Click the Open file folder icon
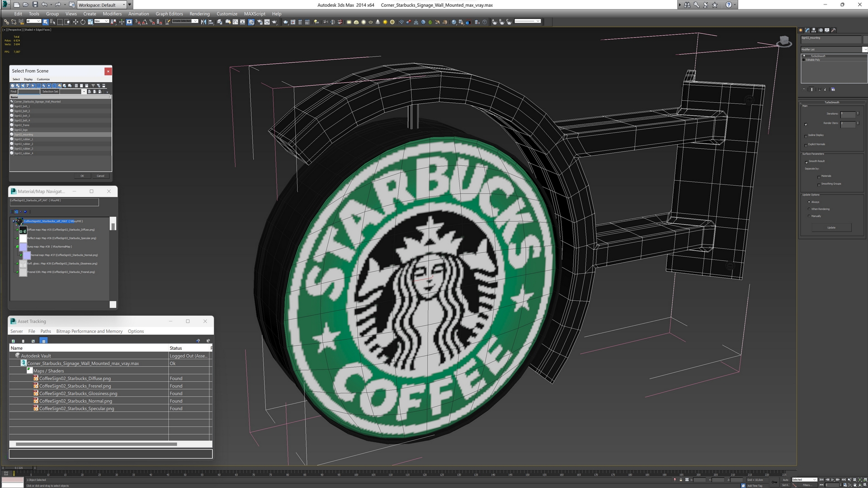Screen dimensions: 868x488 click(x=25, y=5)
